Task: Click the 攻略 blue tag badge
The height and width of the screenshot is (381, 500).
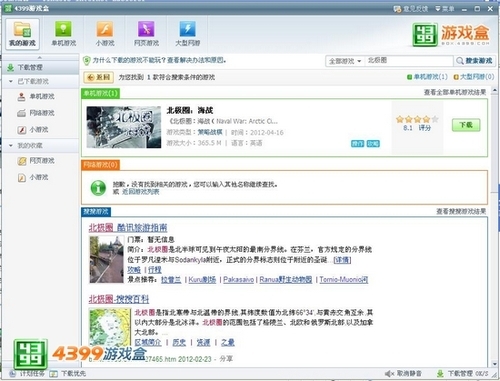Action: click(x=373, y=144)
